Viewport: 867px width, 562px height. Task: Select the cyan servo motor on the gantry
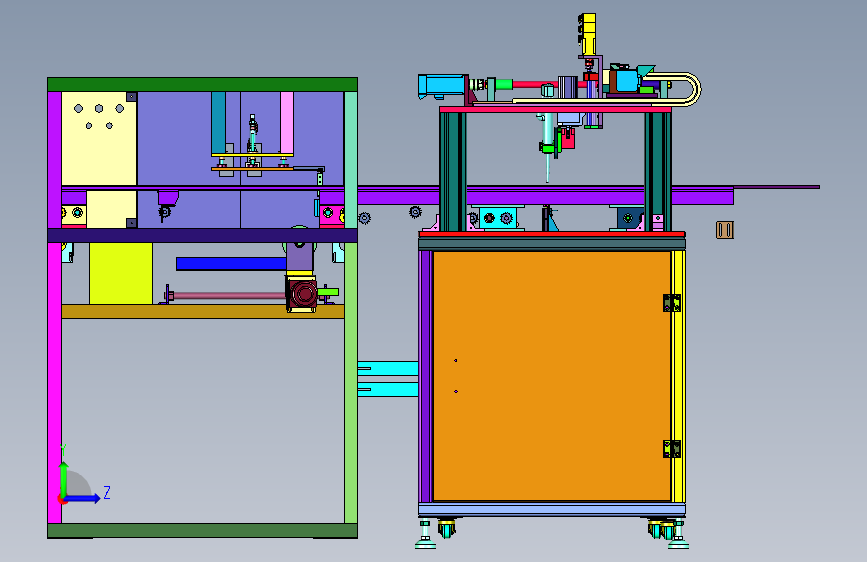442,86
